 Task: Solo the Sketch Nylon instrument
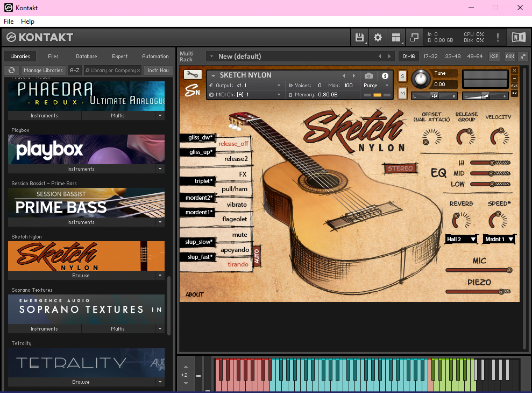(x=402, y=76)
